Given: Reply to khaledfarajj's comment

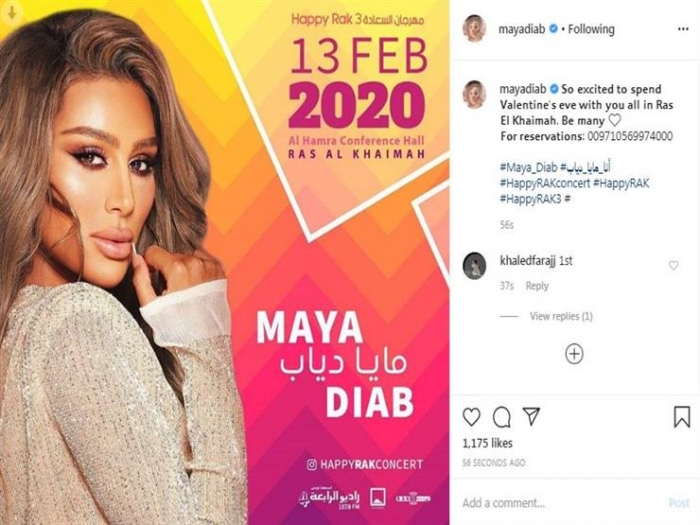Looking at the screenshot, I should point(537,286).
